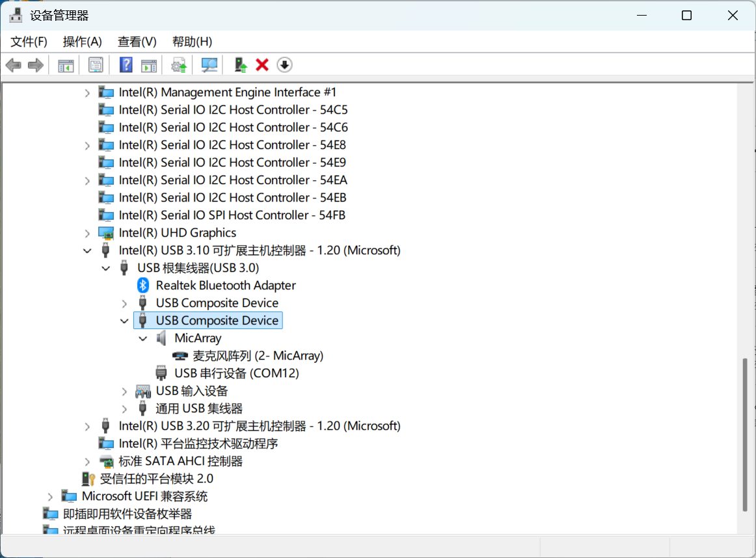
Task: Expand the Microsoft UEFI 兼容系统 node
Action: point(50,497)
